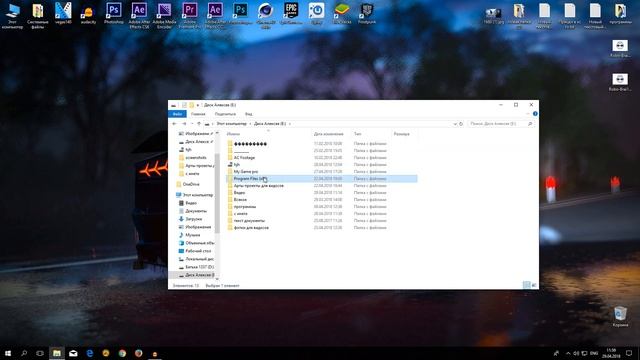Launch the first Photoshop desktop shortcut
The height and width of the screenshot is (360, 640).
click(x=113, y=13)
